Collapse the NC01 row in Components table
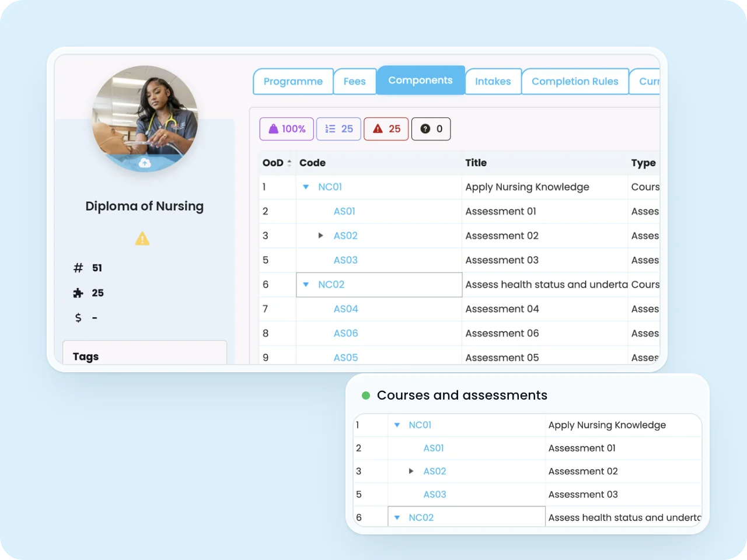 pos(306,187)
